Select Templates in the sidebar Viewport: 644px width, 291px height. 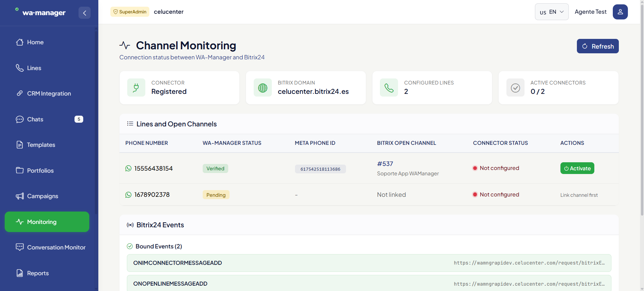tap(47, 145)
